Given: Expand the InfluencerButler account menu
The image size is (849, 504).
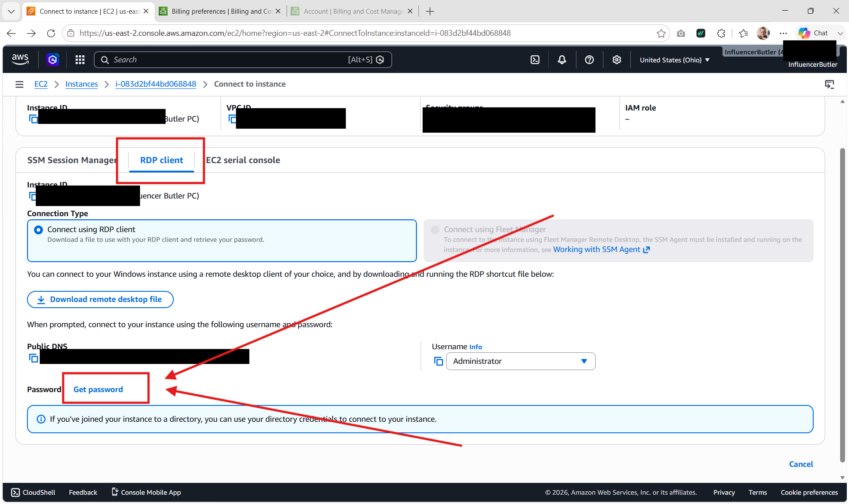Looking at the screenshot, I should pos(813,65).
